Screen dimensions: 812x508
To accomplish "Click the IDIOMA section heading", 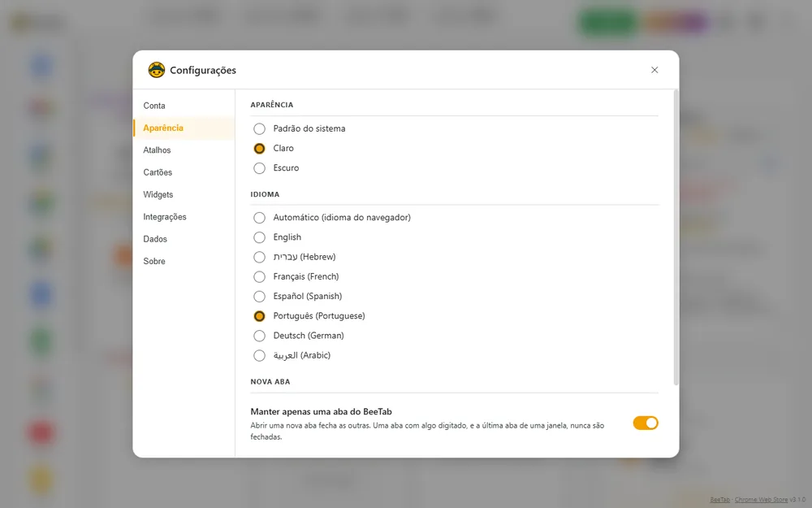I will pyautogui.click(x=266, y=194).
